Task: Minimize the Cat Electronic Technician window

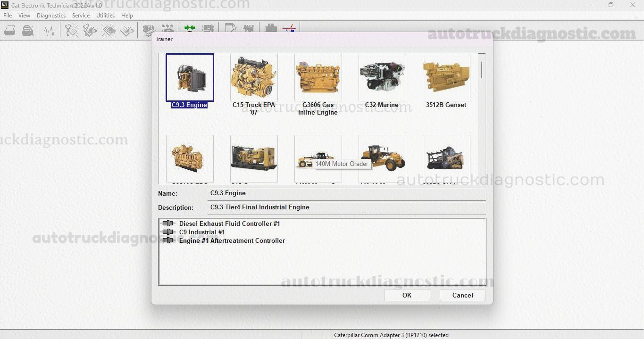Action: click(590, 5)
